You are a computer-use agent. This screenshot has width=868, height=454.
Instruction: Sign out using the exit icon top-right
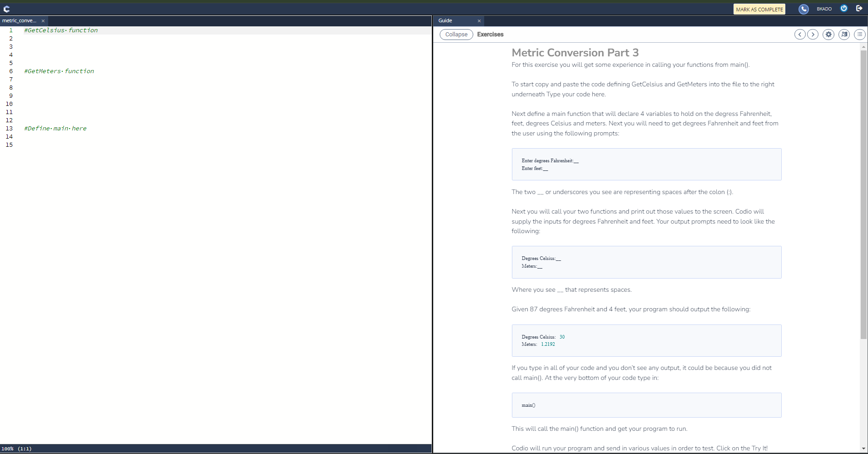[859, 8]
